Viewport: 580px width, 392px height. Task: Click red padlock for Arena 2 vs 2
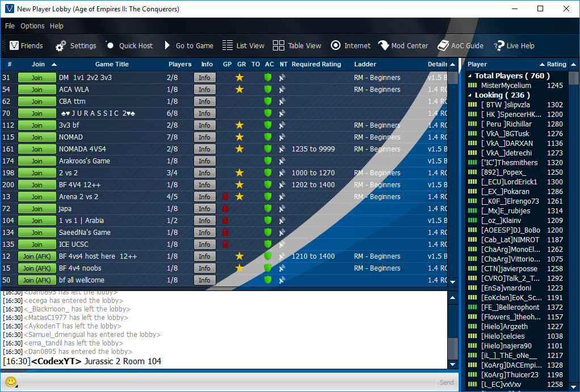[x=225, y=196]
